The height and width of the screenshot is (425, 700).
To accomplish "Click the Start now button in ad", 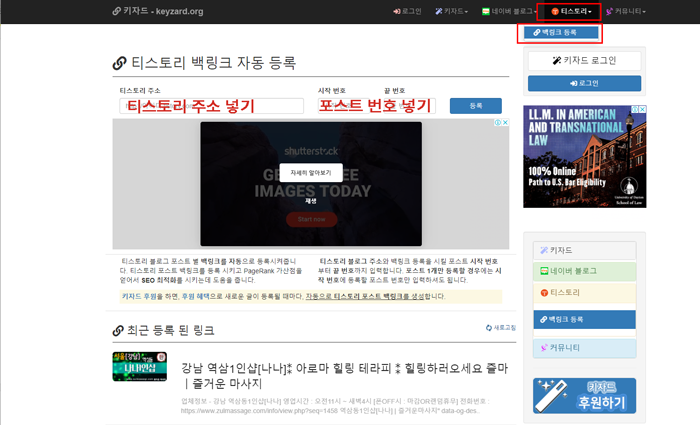I will pos(311,219).
